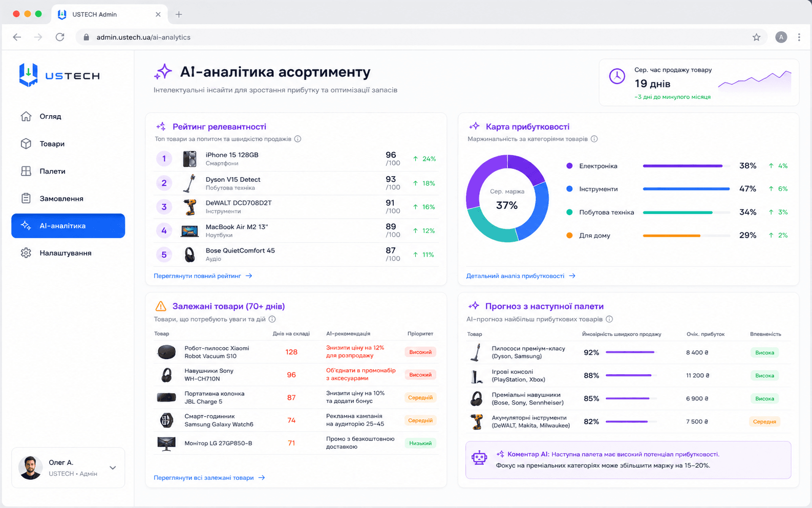Click the sparkle icon beside Прогноз з наступної палети
This screenshot has height=508, width=812.
[474, 306]
